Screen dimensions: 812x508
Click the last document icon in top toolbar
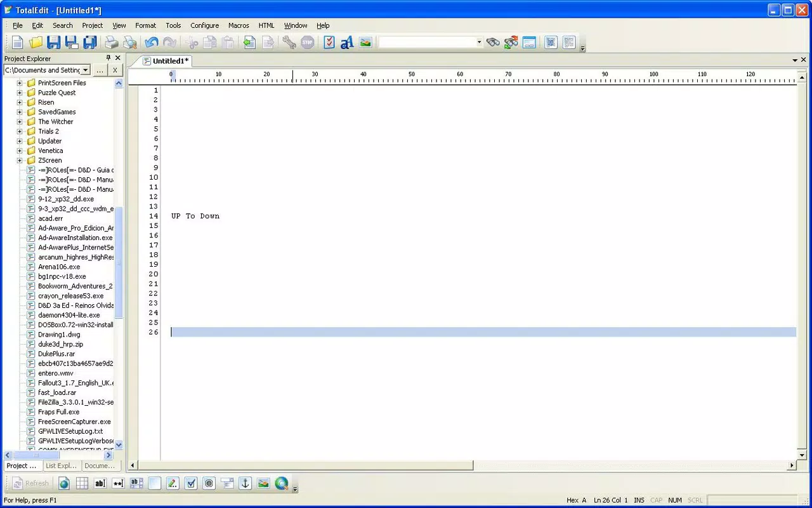click(569, 43)
